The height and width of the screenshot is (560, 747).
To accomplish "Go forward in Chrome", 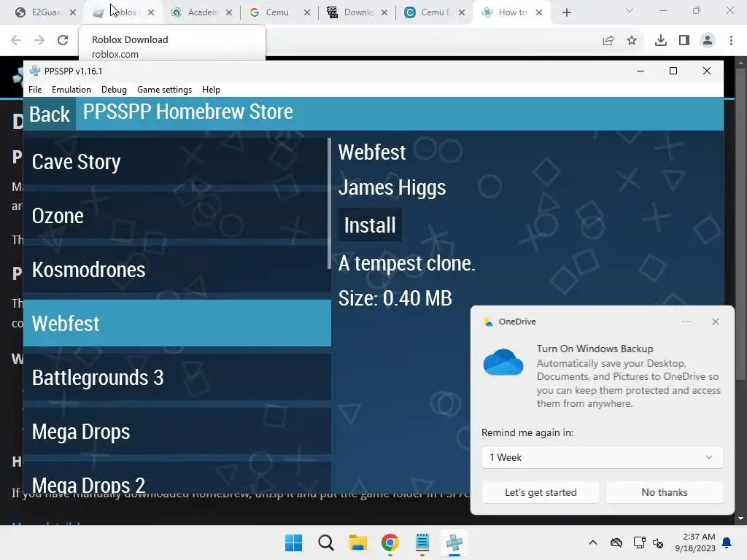I will [39, 40].
